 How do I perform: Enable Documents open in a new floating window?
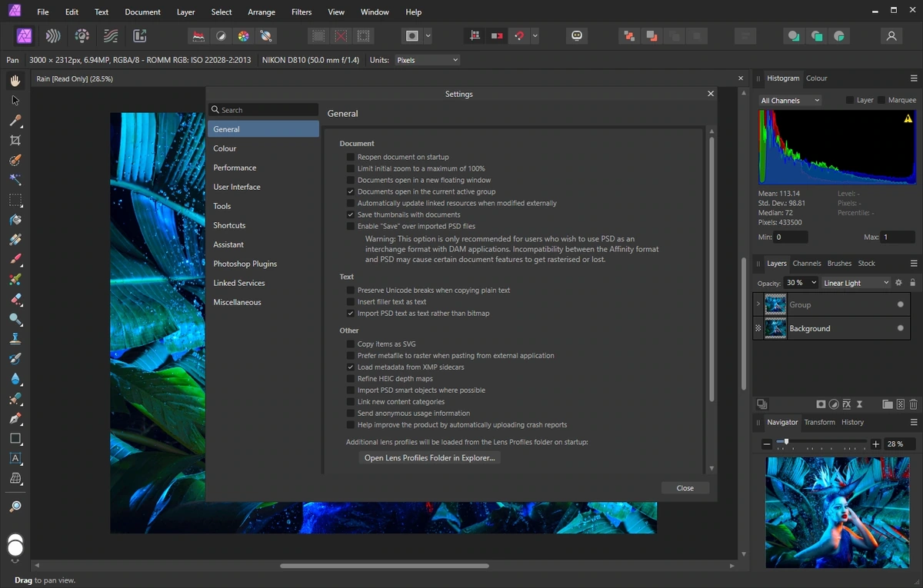coord(351,180)
